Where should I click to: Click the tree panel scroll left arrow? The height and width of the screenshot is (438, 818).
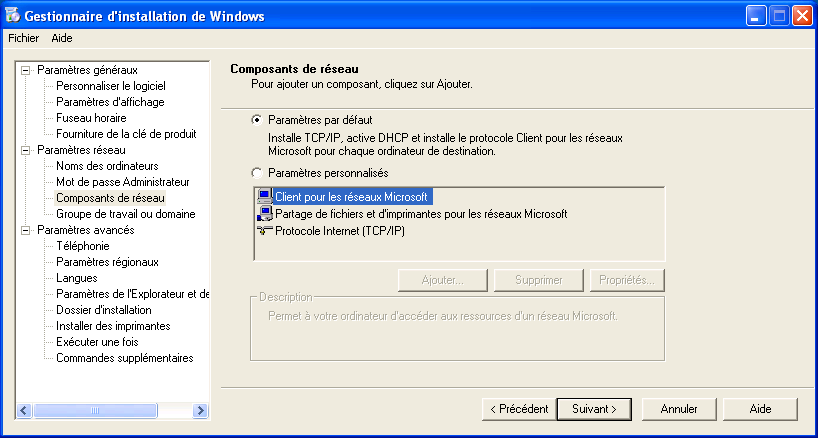pos(25,410)
